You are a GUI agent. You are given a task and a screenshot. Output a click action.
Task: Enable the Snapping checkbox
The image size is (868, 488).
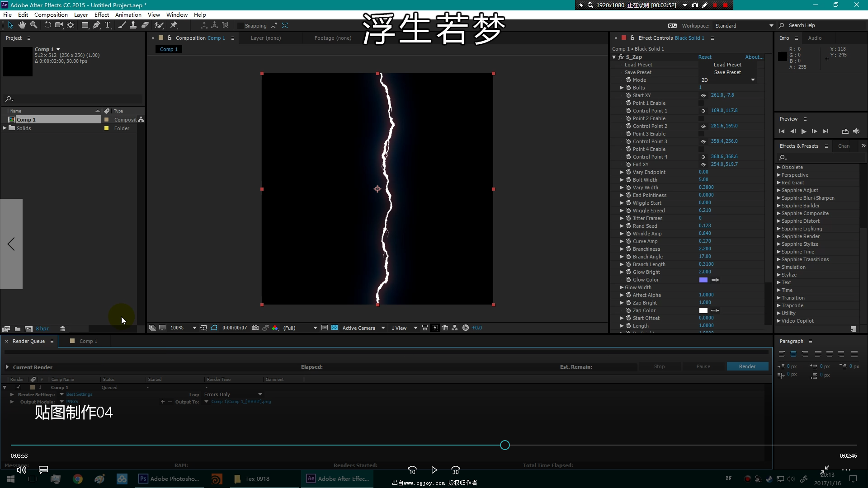pos(240,26)
